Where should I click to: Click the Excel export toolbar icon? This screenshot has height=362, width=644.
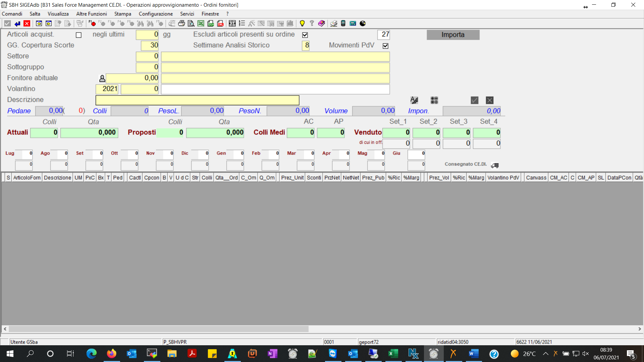(201, 23)
